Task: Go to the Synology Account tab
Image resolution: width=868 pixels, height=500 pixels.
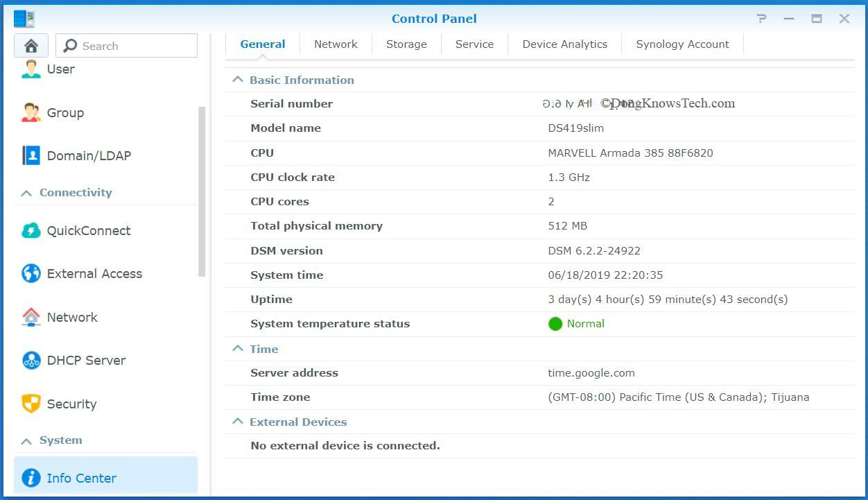Action: point(682,44)
